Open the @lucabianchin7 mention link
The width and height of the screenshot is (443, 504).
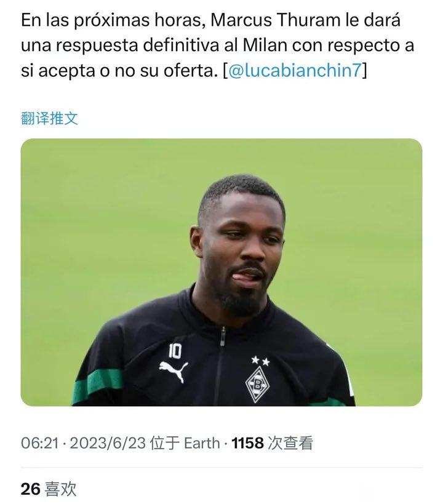coord(295,70)
